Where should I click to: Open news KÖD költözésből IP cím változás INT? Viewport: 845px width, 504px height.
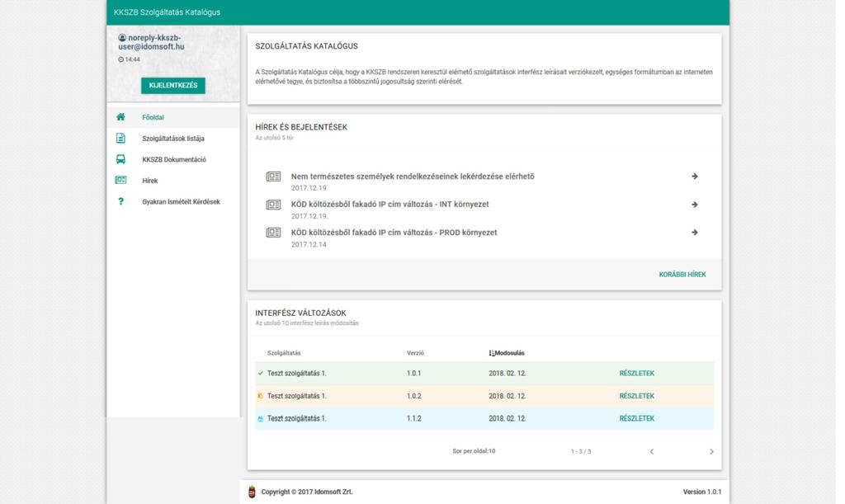tap(390, 205)
